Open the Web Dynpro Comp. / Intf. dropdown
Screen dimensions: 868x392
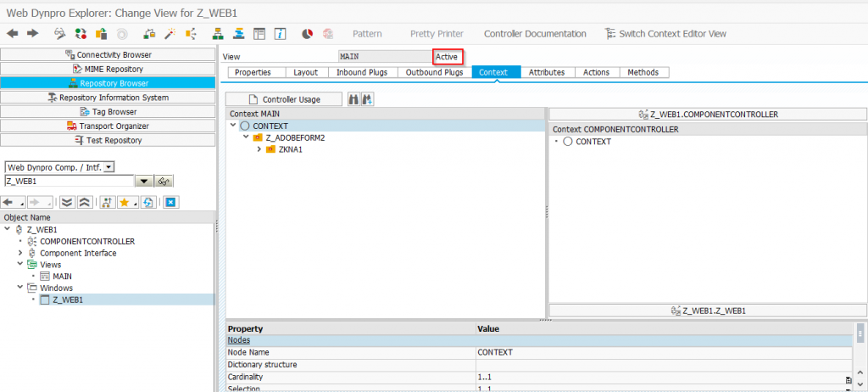(x=109, y=167)
